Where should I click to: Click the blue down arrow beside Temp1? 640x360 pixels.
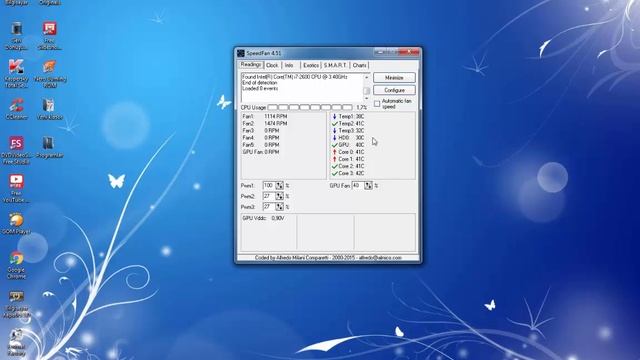coord(335,116)
